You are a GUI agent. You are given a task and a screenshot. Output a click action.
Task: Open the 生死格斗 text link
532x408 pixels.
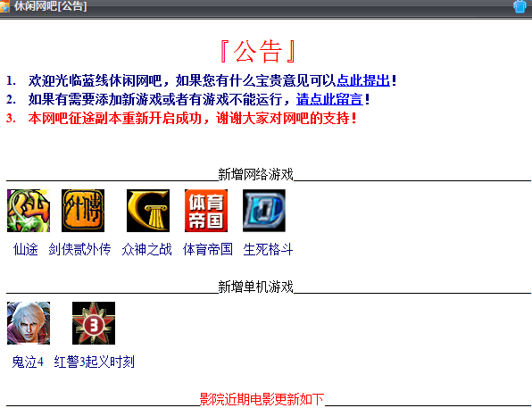click(268, 249)
